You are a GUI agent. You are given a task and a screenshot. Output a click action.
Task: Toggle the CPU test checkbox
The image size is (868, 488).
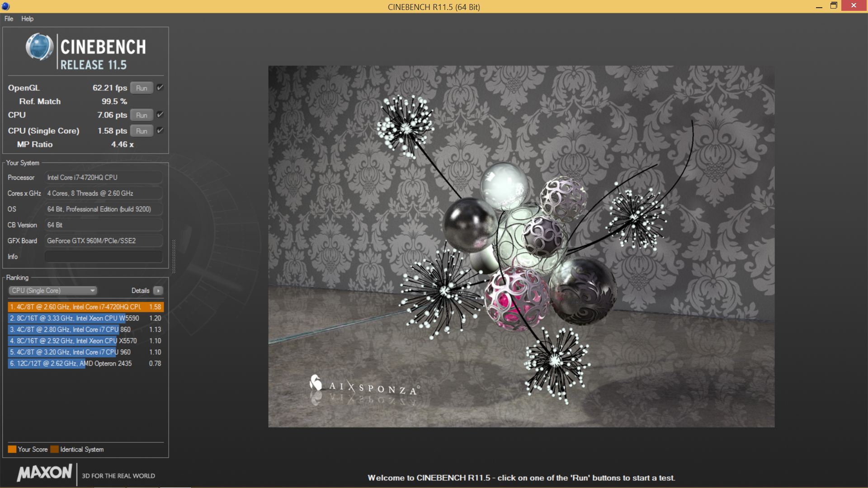coord(160,115)
